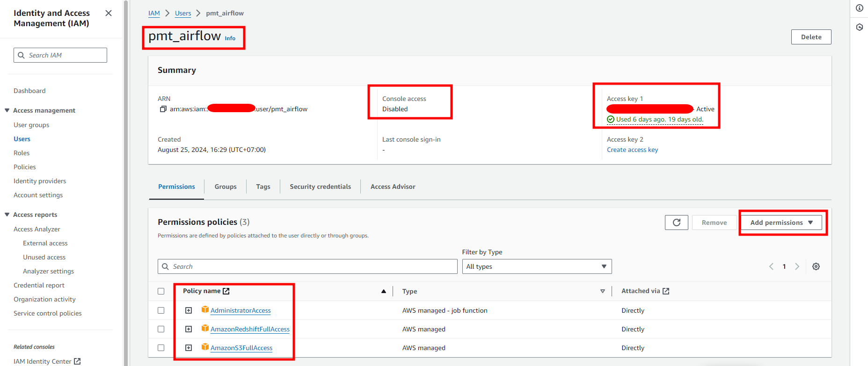Switch to the Tags tab
This screenshot has height=366, width=868.
click(x=263, y=187)
